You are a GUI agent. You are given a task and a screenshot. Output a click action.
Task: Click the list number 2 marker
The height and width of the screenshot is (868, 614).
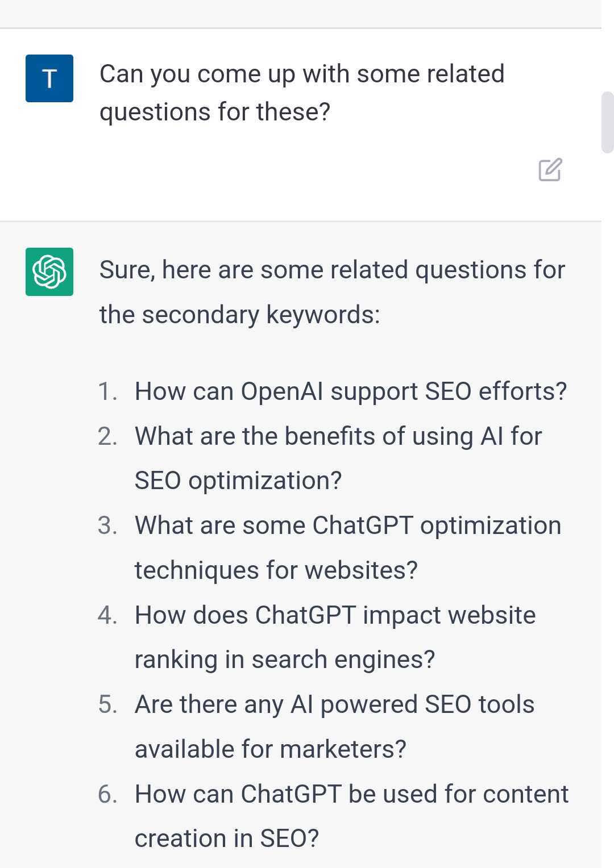(107, 436)
